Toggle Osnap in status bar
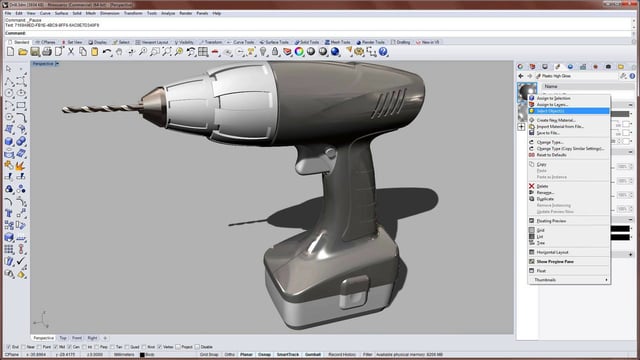The image size is (640, 360). [x=264, y=355]
